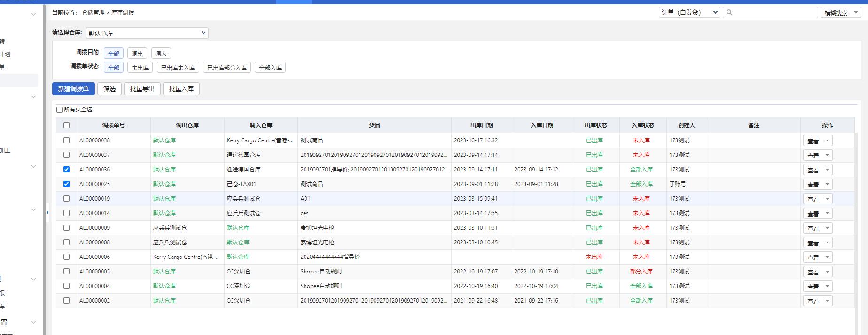Image resolution: width=868 pixels, height=335 pixels.
Task: Click the 筛选 button
Action: point(109,89)
